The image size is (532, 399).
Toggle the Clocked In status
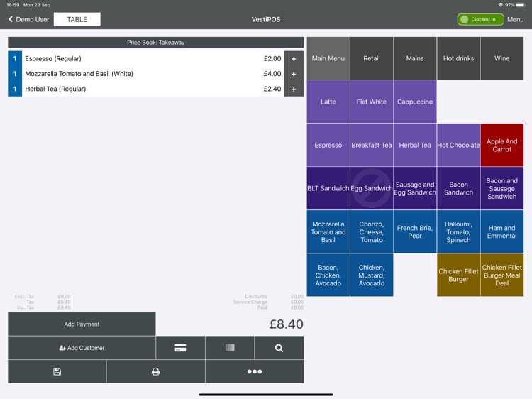click(480, 19)
